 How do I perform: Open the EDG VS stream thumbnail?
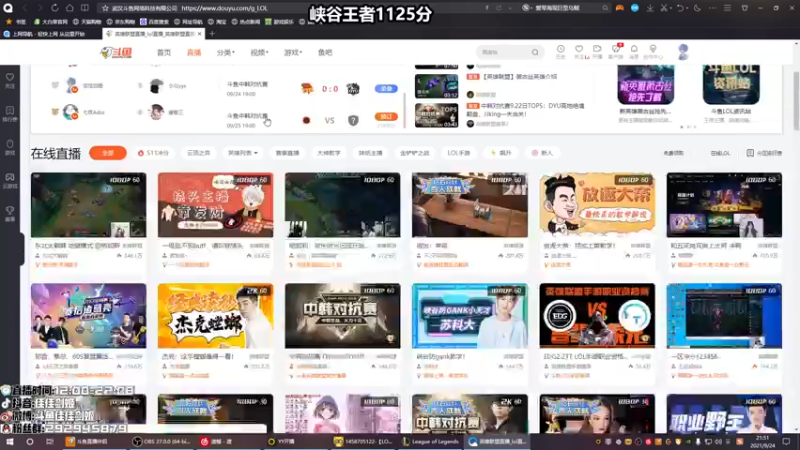(x=597, y=316)
